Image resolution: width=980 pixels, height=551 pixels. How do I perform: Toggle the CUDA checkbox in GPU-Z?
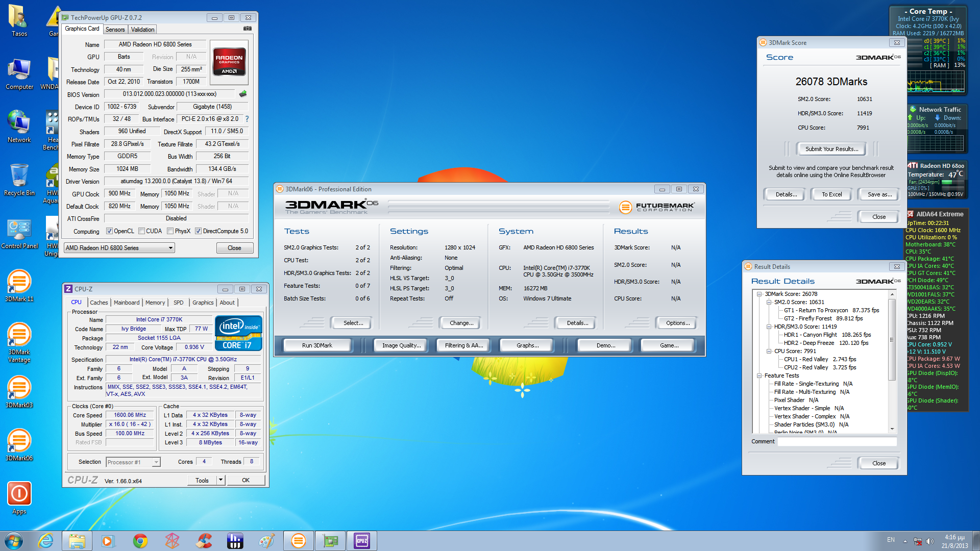pos(141,231)
